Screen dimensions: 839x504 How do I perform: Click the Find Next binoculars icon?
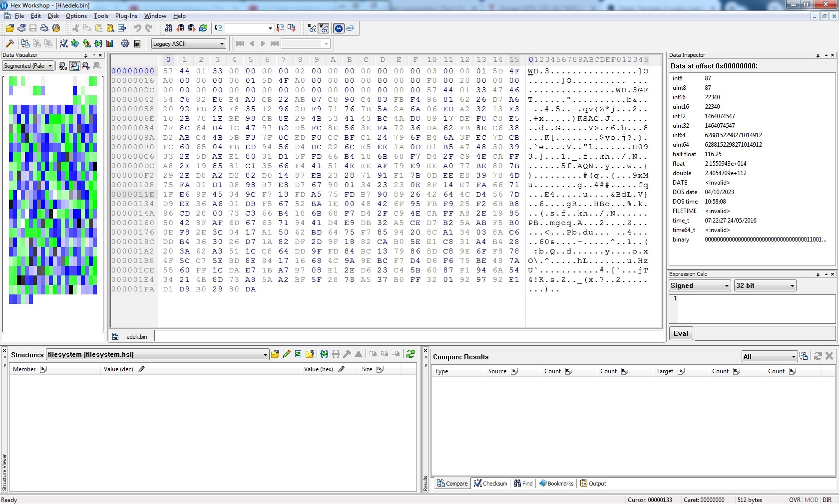point(192,28)
